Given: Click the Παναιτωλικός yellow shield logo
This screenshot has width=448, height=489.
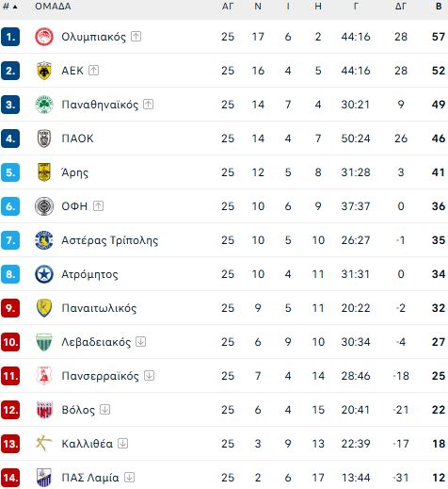Looking at the screenshot, I should coord(44,308).
